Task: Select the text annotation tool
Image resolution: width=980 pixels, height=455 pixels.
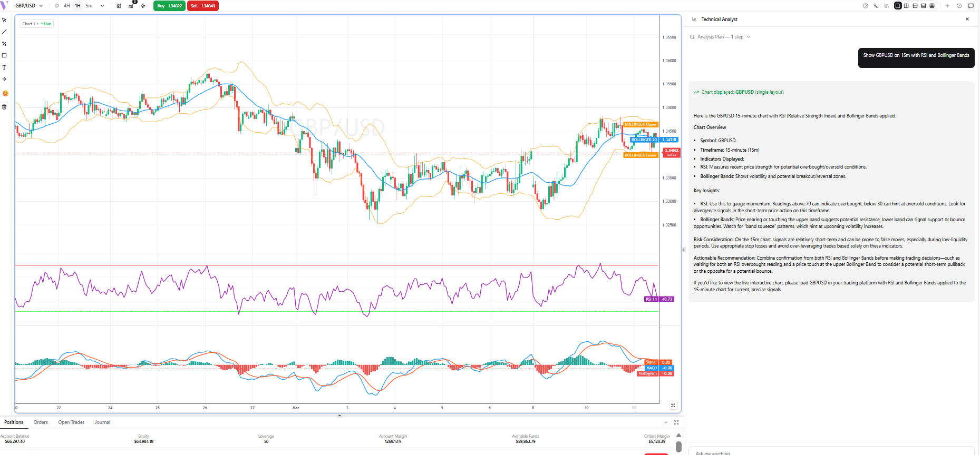Action: tap(4, 67)
